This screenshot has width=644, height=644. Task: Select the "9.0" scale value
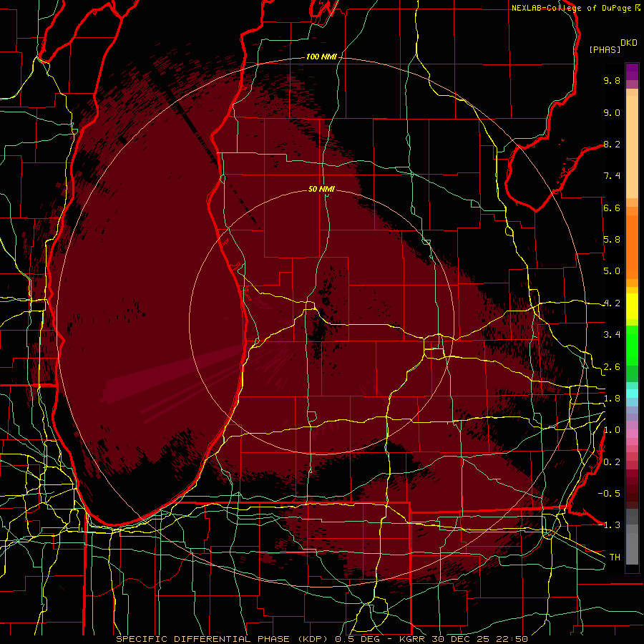point(612,112)
